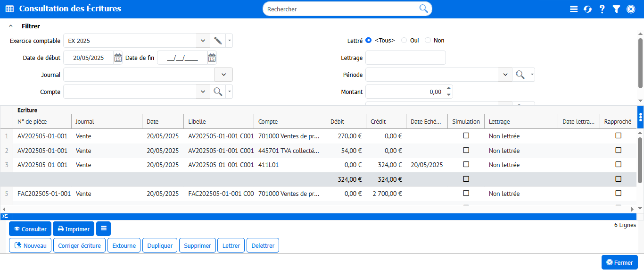Expand the Journal dropdown
This screenshot has height=270, width=644.
[223, 75]
